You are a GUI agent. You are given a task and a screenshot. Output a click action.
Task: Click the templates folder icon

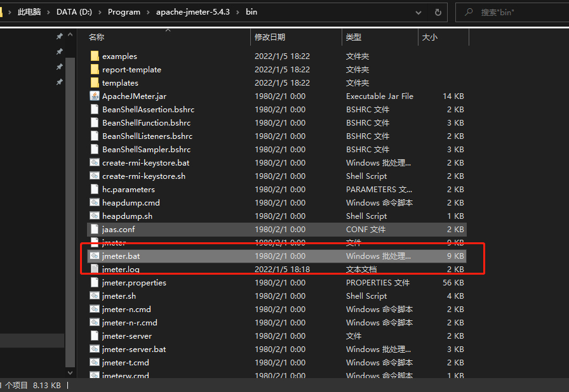coord(95,82)
